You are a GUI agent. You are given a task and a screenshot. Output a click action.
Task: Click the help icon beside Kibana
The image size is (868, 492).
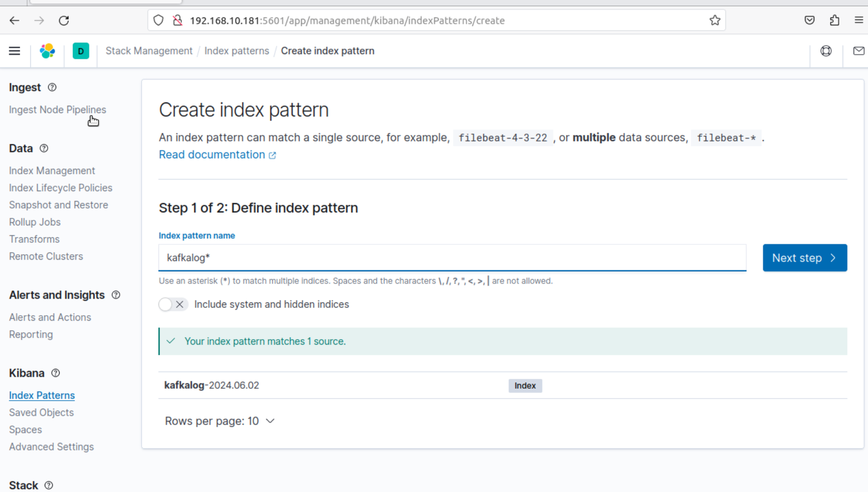point(55,373)
